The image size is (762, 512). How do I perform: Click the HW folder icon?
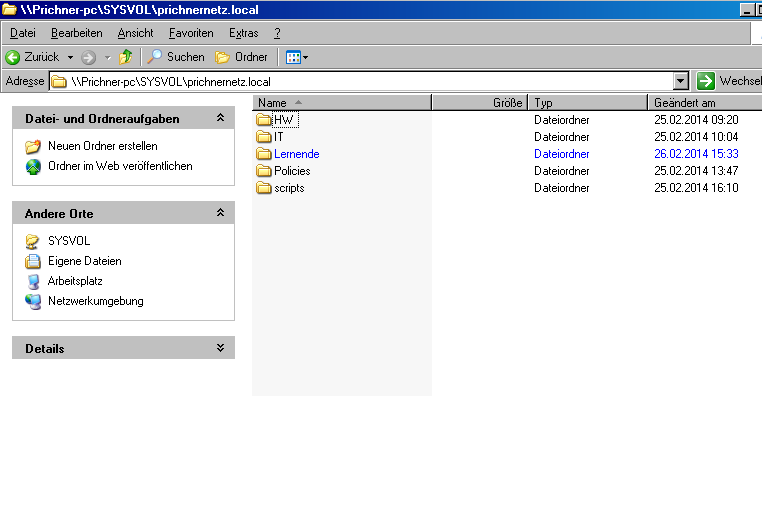(264, 119)
